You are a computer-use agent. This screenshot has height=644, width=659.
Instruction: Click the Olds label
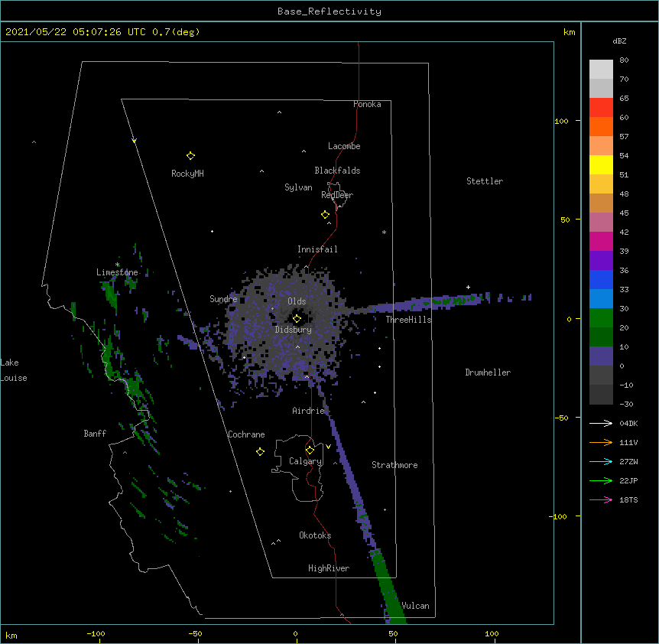coord(297,301)
